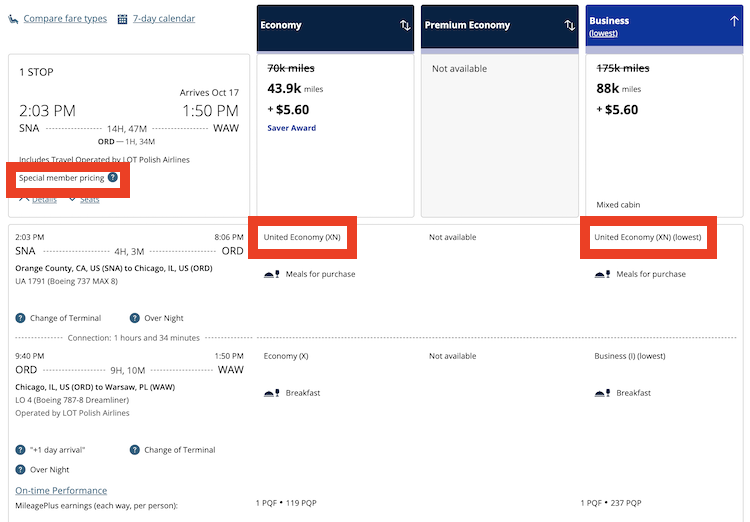Screen dimensions: 750x522
Task: Click the calendar icon beside 7-day calendar
Action: coord(122,19)
